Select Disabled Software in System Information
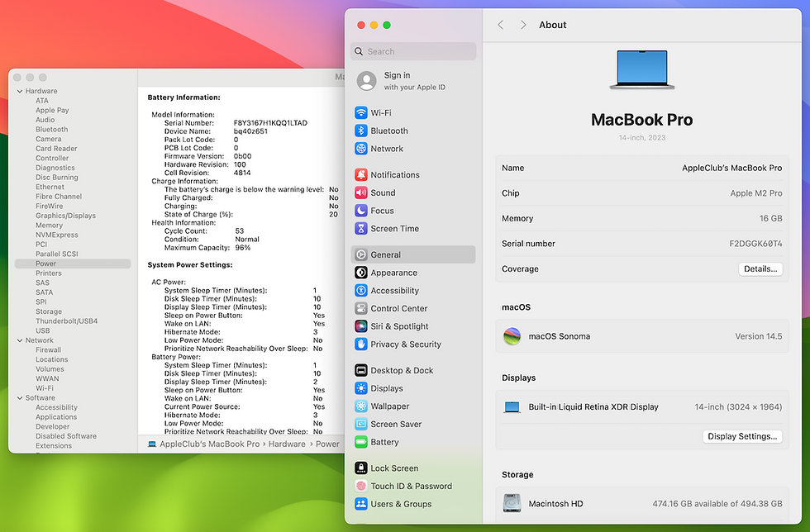This screenshot has height=532, width=810. [x=66, y=436]
